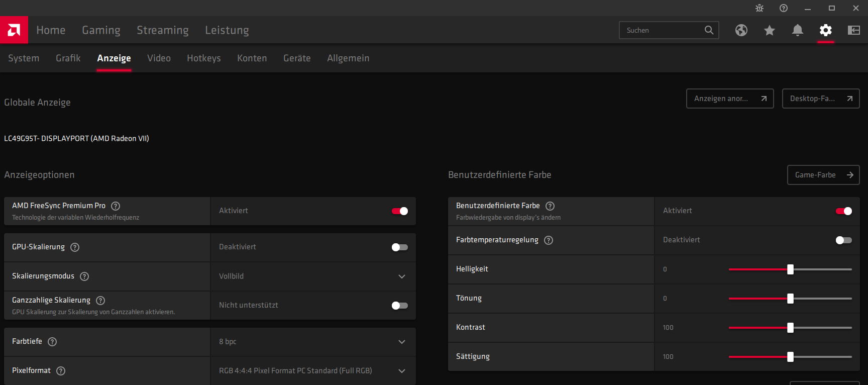Screen dimensions: 868x385
Task: Open the Game-Farbe button
Action: 823,175
